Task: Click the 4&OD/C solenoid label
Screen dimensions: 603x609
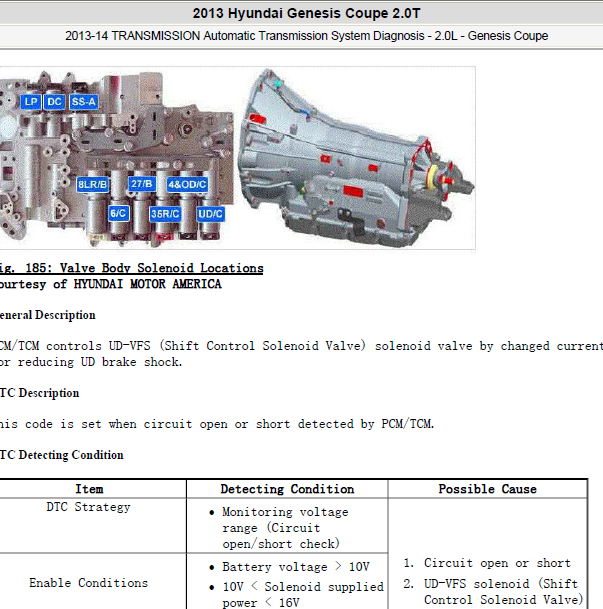Action: [187, 184]
